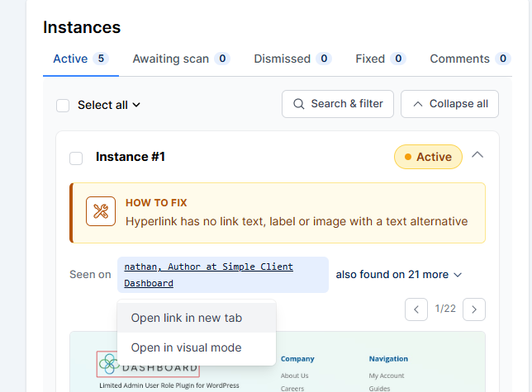The image size is (532, 392).
Task: Click the Collapse all button
Action: [x=449, y=104]
